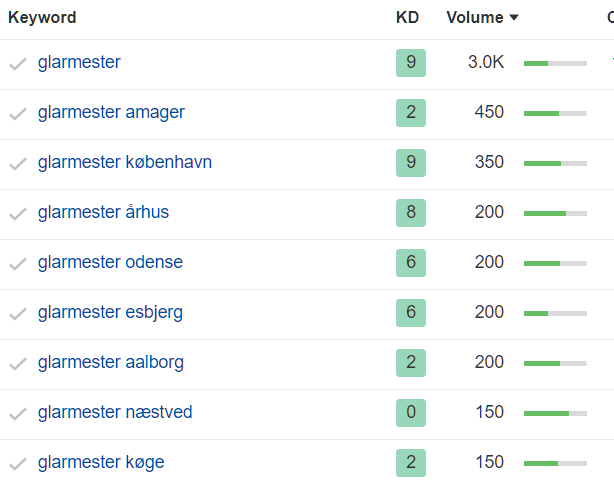Click the checkmark icon beside glarmester esbjerg
614x487 pixels.
(x=18, y=314)
